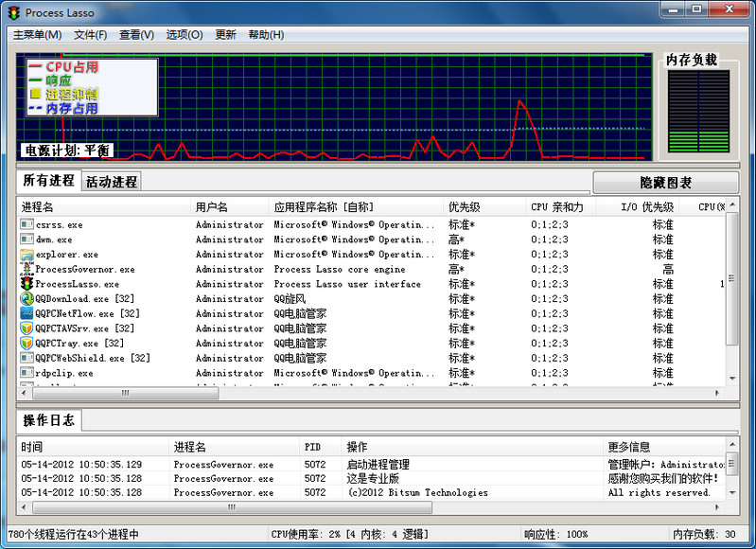
Task: Click the QQ旋风 application name cell
Action: click(x=290, y=298)
